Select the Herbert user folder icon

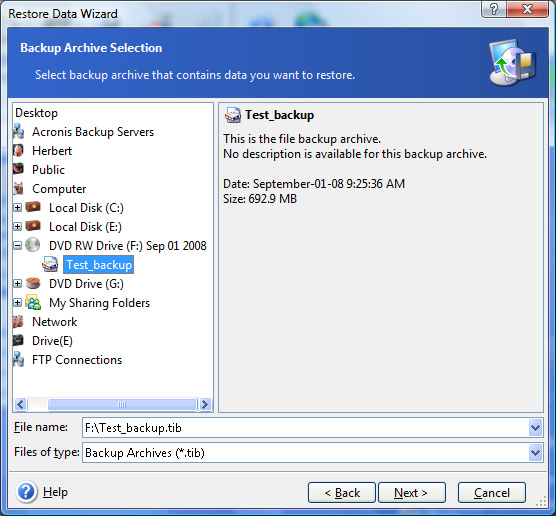tap(18, 151)
